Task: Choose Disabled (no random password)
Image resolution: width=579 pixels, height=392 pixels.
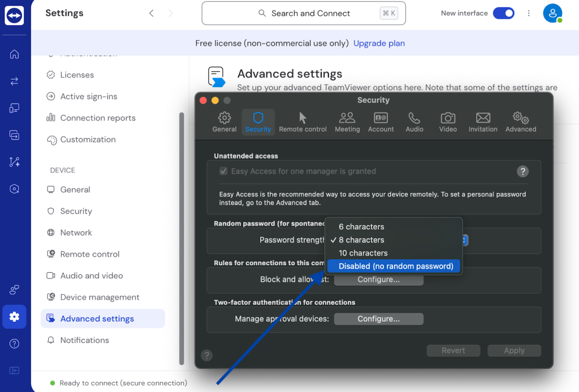Action: 394,266
